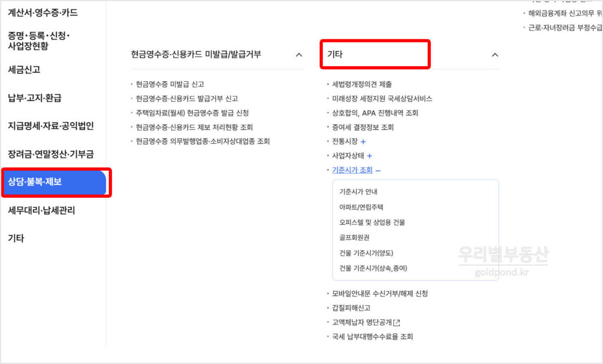Screen dimensions: 603x364
Task: Open 현금영수증·신용카드 제보 처리현황 조회
Action: [x=194, y=127]
